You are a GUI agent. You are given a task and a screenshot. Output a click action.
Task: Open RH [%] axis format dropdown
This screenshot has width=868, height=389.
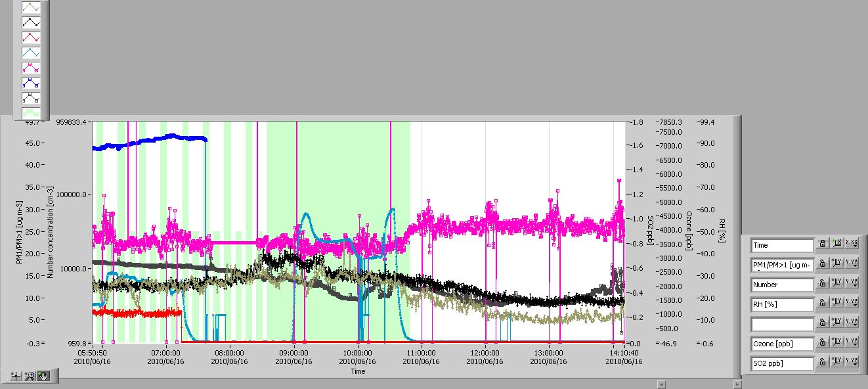pyautogui.click(x=852, y=304)
